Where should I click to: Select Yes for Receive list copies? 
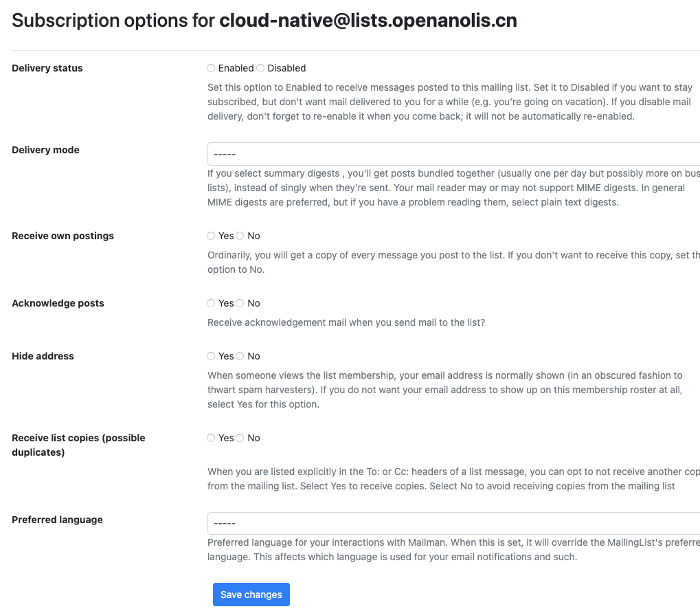point(211,438)
